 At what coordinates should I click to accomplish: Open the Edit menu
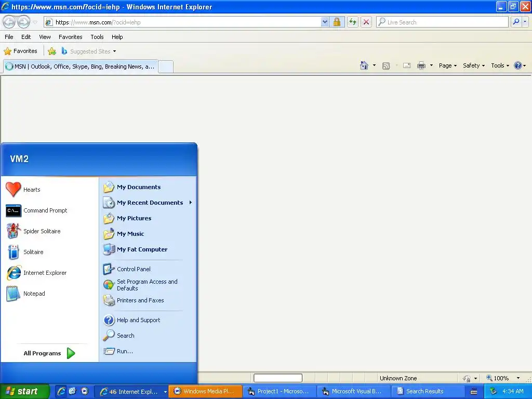(26, 37)
